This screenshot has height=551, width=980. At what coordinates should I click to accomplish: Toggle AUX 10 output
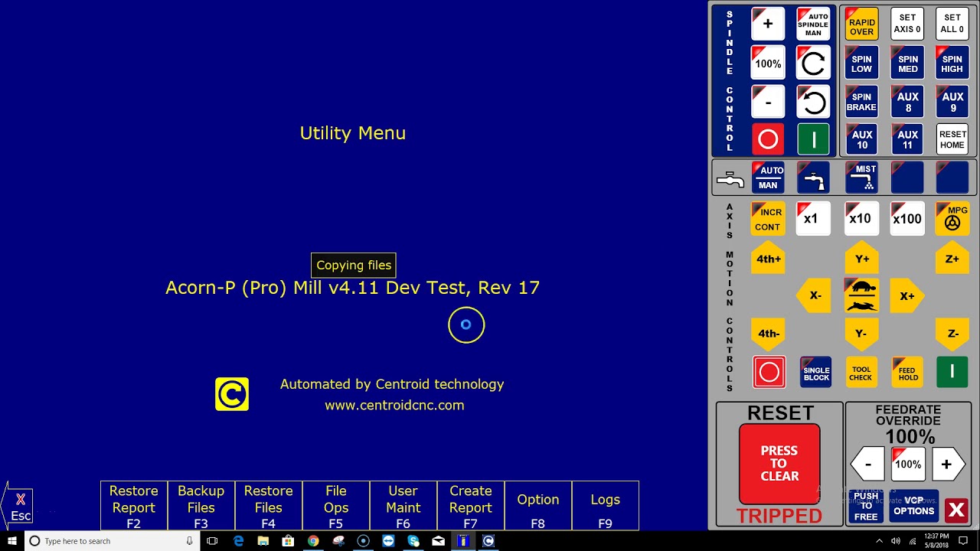click(x=861, y=139)
